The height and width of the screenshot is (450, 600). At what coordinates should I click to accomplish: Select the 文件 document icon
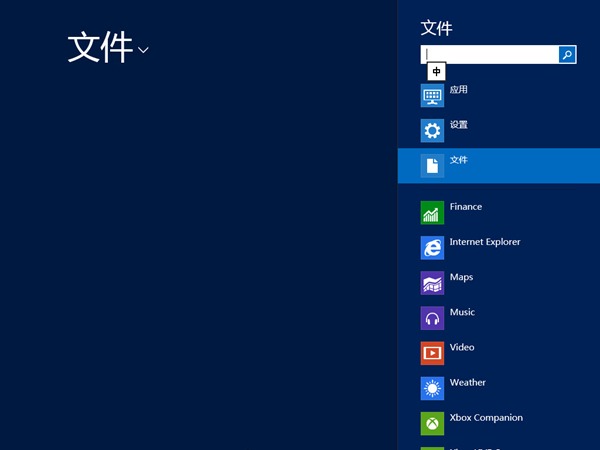tap(432, 166)
